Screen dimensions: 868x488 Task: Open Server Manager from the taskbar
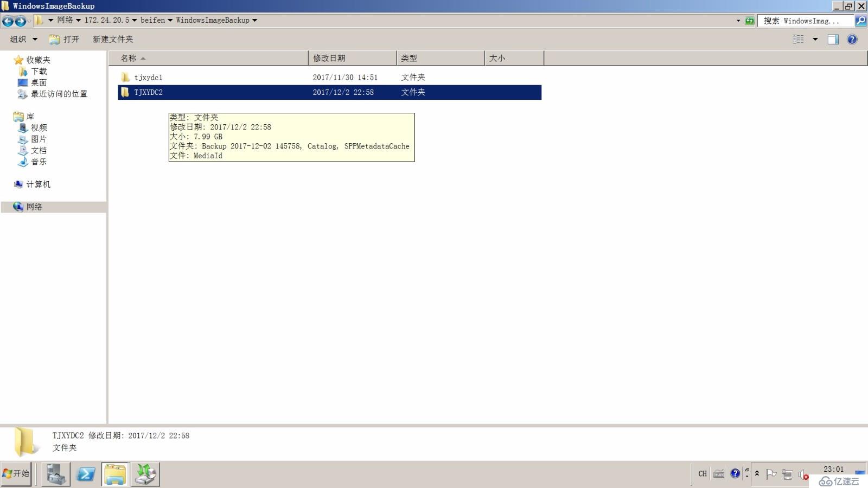click(56, 474)
